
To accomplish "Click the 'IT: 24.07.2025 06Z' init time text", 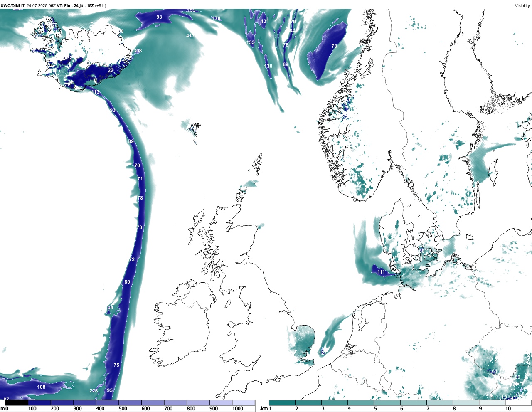I will click(x=38, y=5).
